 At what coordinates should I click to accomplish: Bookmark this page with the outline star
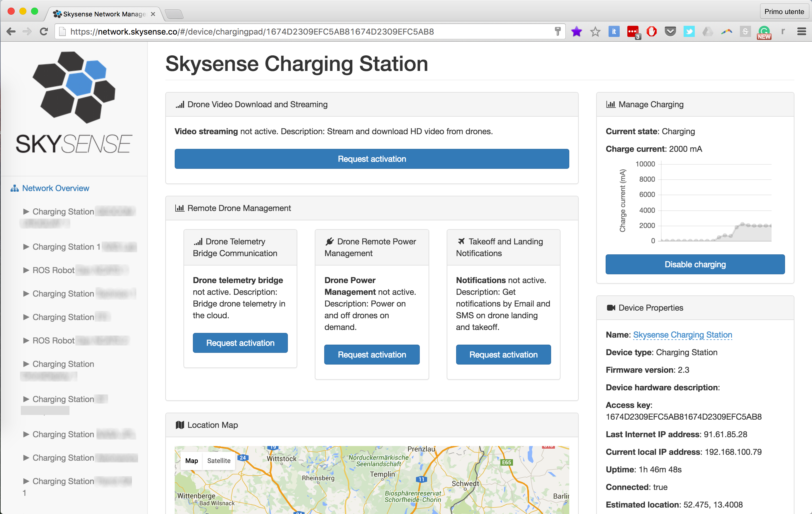pos(595,32)
